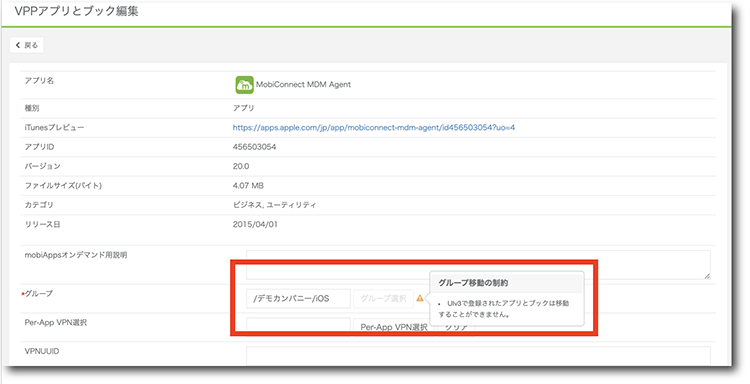Click the app ID value 456503054
The image size is (750, 384).
coord(254,147)
